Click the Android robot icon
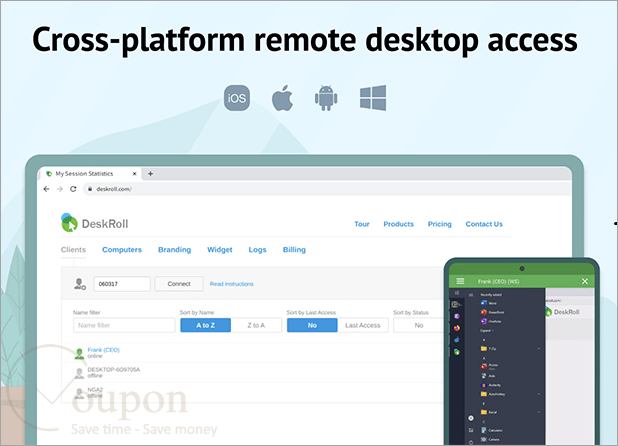The image size is (618, 446). tap(326, 98)
